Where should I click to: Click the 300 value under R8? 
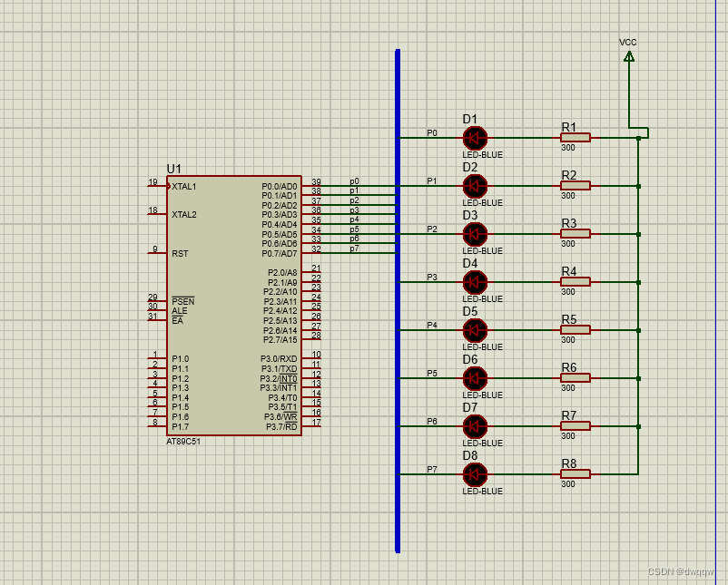(568, 484)
